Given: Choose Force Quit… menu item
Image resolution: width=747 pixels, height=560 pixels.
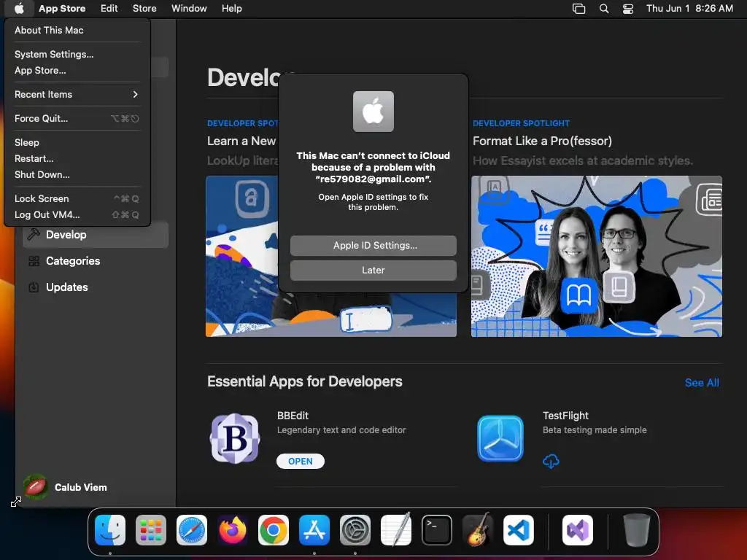Looking at the screenshot, I should click(77, 119).
